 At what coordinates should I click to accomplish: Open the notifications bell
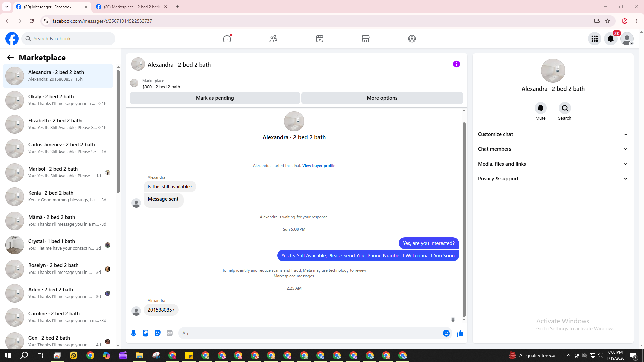pyautogui.click(x=611, y=39)
